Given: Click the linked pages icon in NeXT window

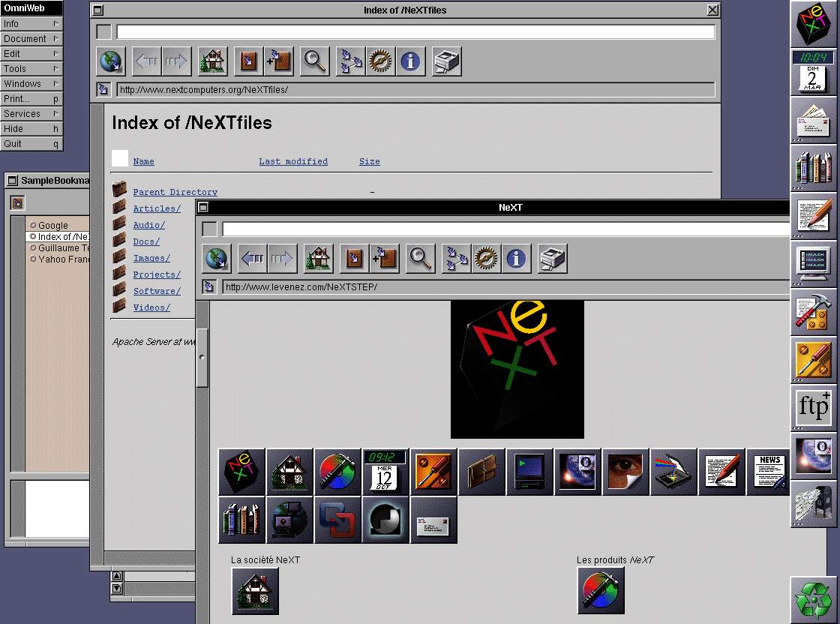Looking at the screenshot, I should 456,259.
